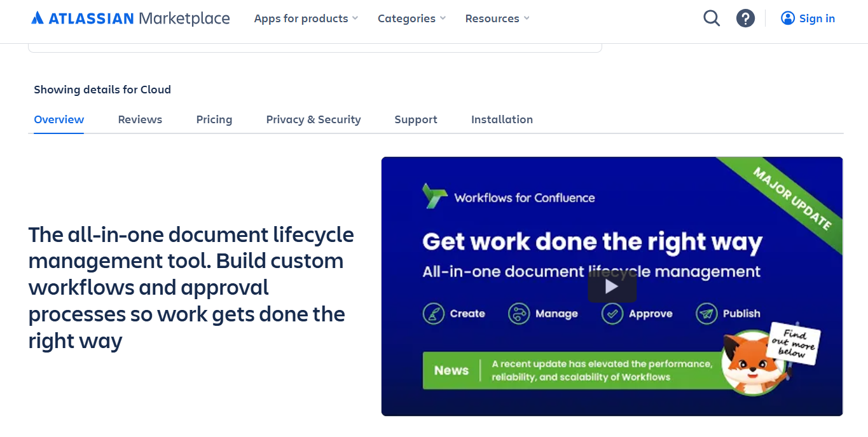Open the help question mark icon
The width and height of the screenshot is (868, 437).
[745, 18]
